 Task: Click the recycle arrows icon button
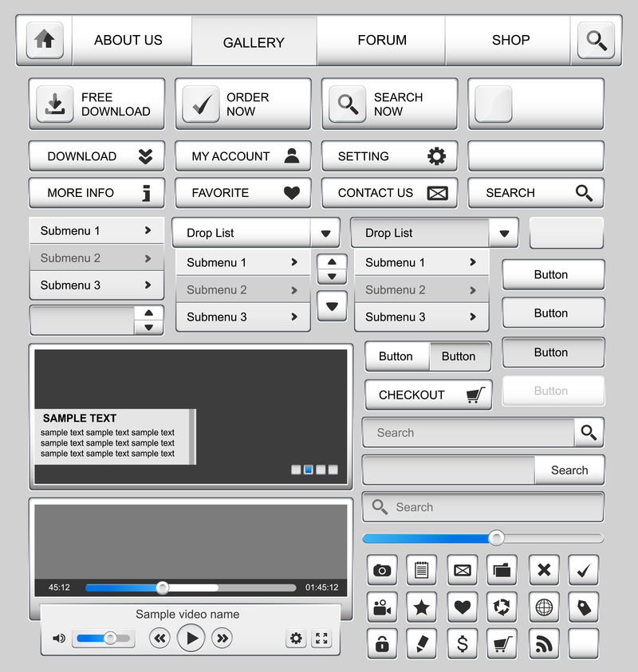[x=502, y=607]
